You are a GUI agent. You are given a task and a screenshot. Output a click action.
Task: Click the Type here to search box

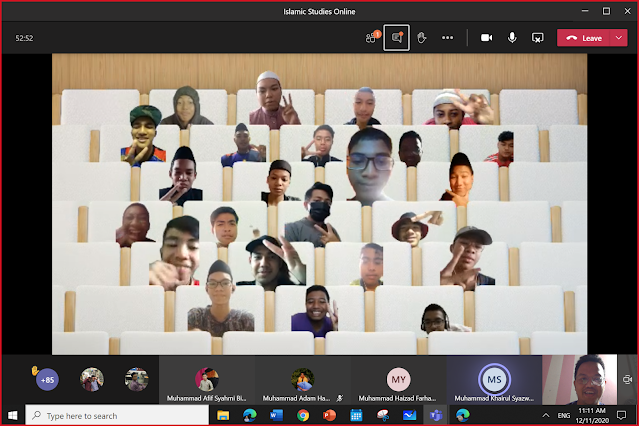click(x=117, y=415)
